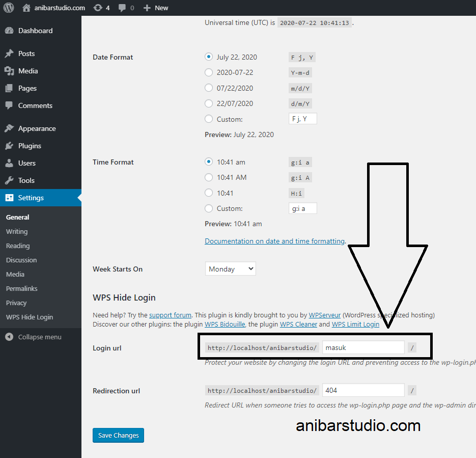Select the Custom time format radio
Image resolution: width=476 pixels, height=458 pixels.
click(x=209, y=208)
